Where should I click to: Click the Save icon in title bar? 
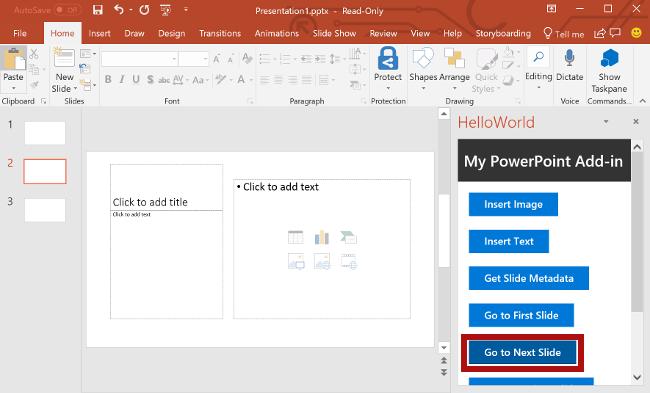[x=97, y=10]
